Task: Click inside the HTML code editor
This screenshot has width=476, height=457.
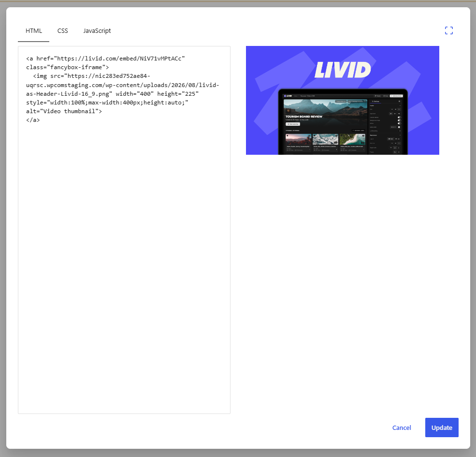Action: pyautogui.click(x=124, y=230)
